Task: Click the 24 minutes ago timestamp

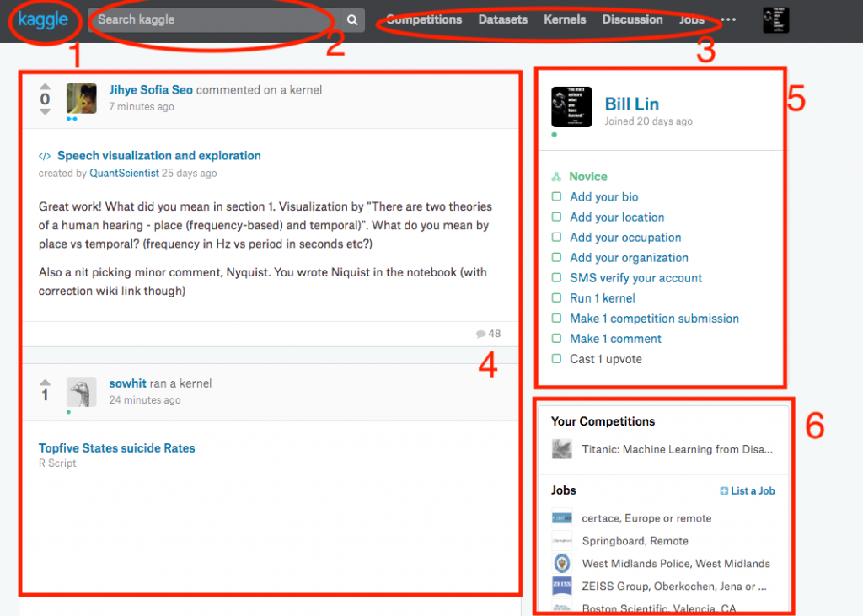Action: (145, 400)
